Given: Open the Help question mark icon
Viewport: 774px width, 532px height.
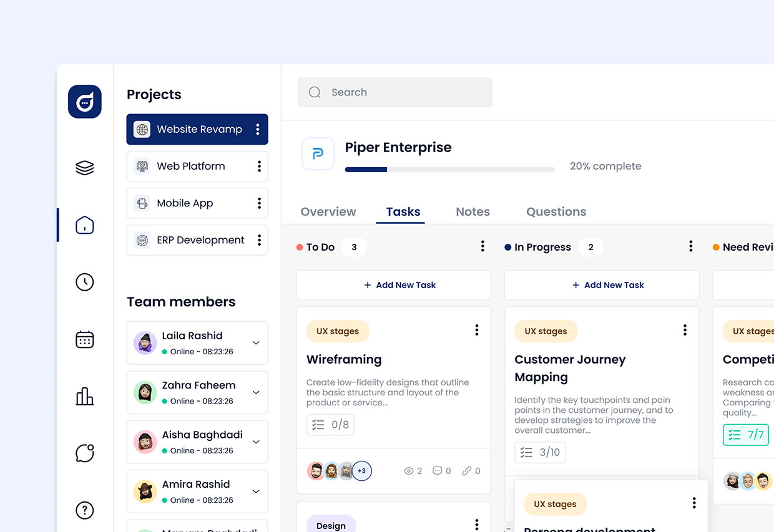Looking at the screenshot, I should click(84, 510).
